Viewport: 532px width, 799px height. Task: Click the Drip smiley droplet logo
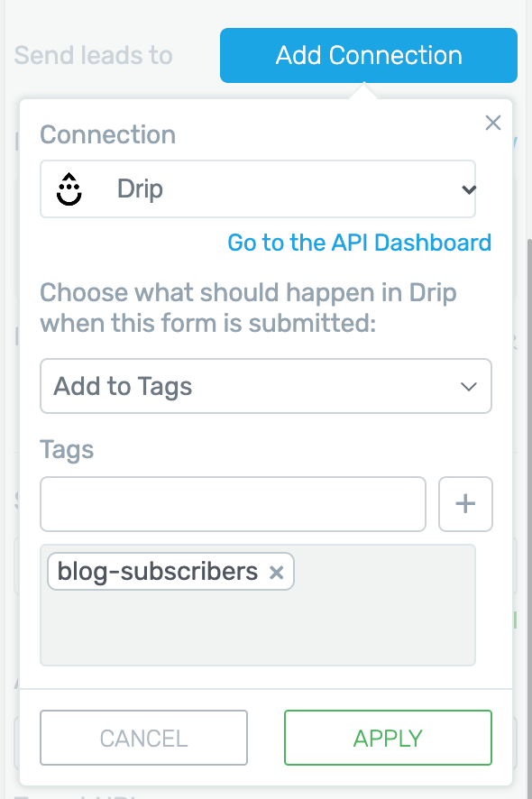[69, 189]
